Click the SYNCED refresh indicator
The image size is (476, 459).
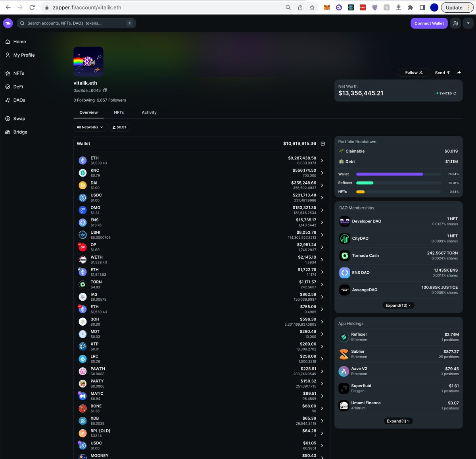tap(446, 93)
